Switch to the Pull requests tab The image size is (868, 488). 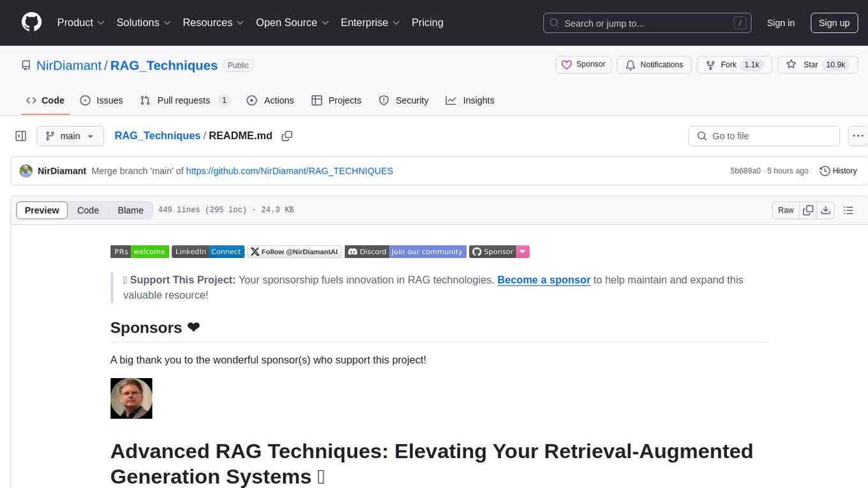click(185, 100)
